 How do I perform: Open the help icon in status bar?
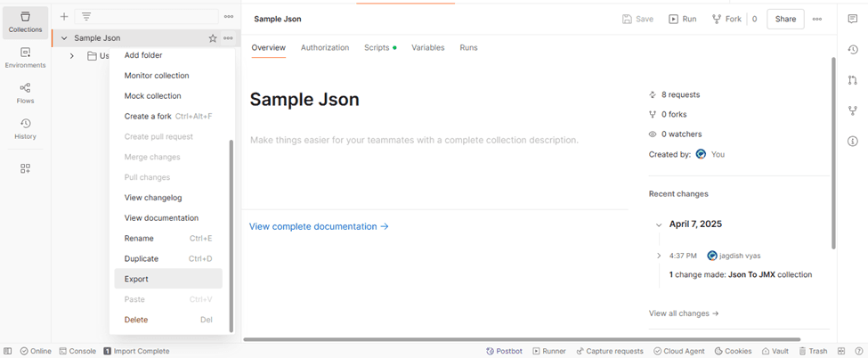click(x=858, y=352)
